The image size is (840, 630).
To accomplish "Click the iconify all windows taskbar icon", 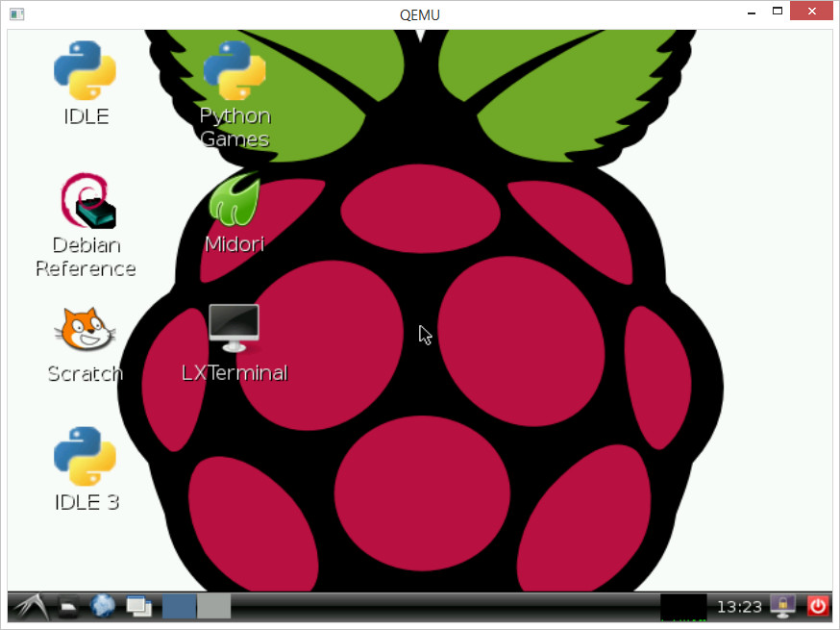I will click(x=138, y=607).
